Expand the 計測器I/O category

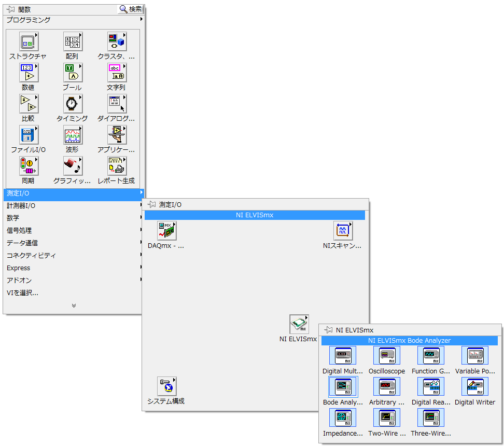coord(73,206)
